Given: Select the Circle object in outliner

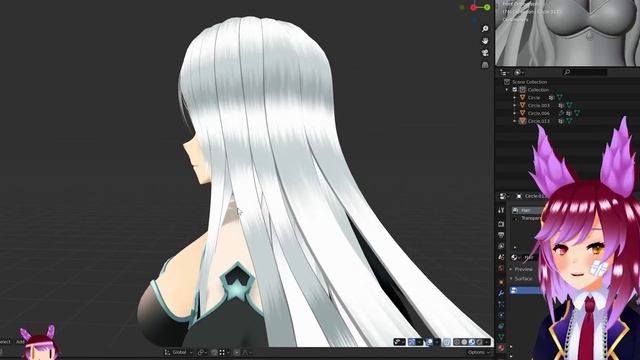Looking at the screenshot, I should [534, 98].
